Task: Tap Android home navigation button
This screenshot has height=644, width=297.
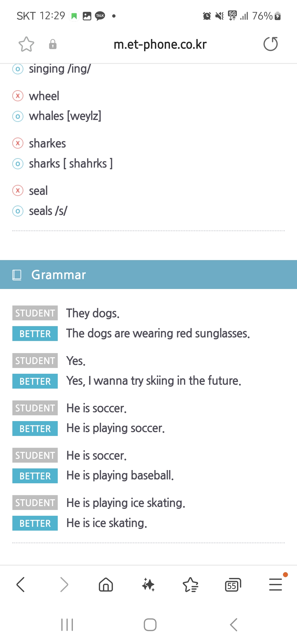Action: 150,625
